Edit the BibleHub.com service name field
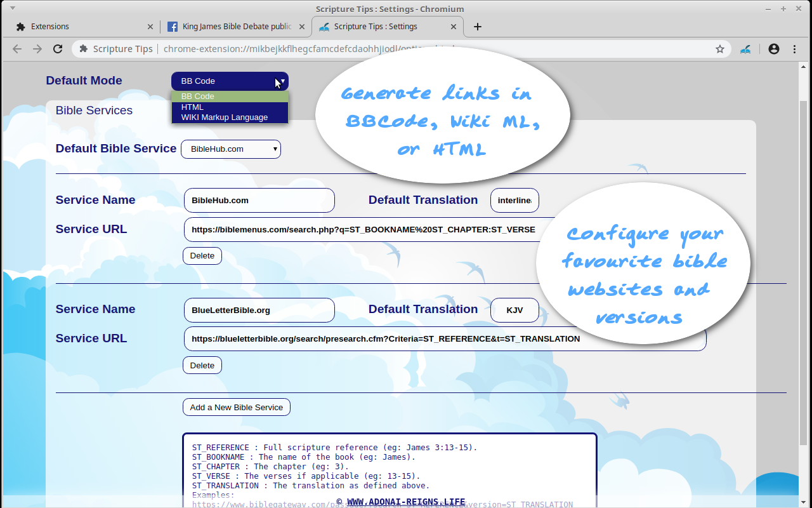Image resolution: width=812 pixels, height=508 pixels. 259,200
